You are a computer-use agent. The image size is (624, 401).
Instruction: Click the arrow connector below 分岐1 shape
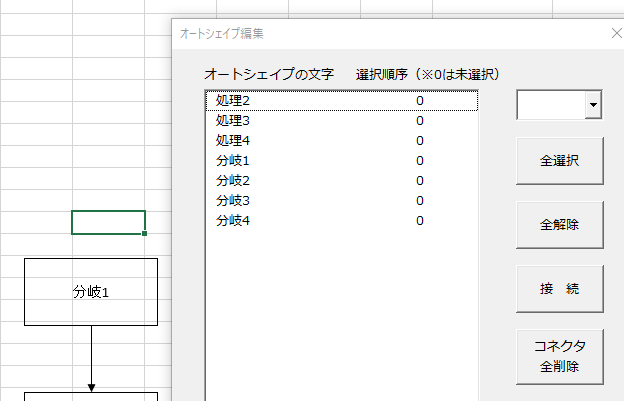pyautogui.click(x=92, y=358)
